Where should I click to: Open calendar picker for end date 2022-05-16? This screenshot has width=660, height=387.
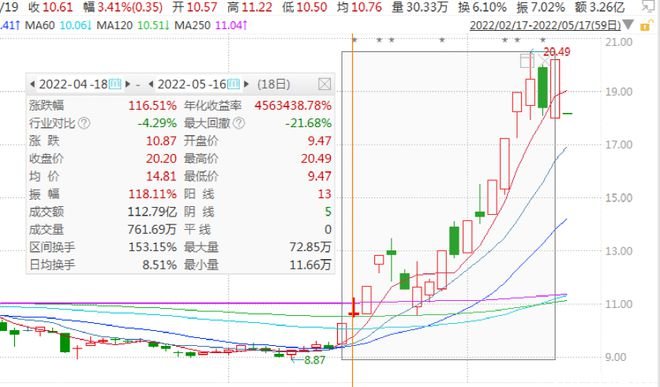pyautogui.click(x=234, y=84)
